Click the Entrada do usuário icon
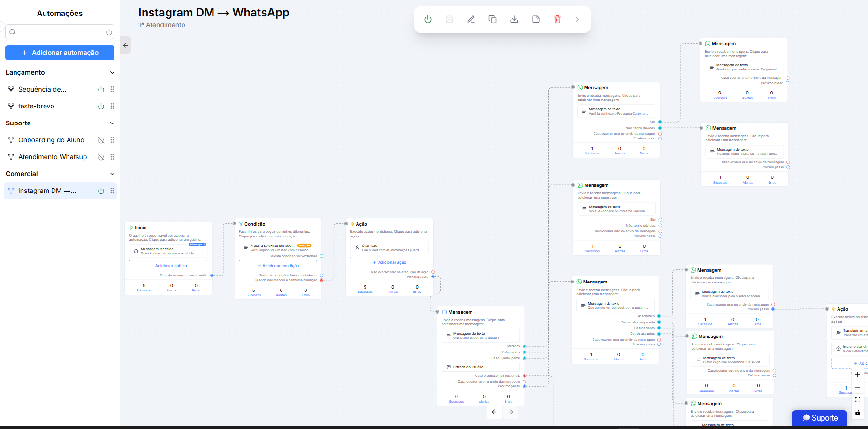868x429 pixels. [449, 367]
